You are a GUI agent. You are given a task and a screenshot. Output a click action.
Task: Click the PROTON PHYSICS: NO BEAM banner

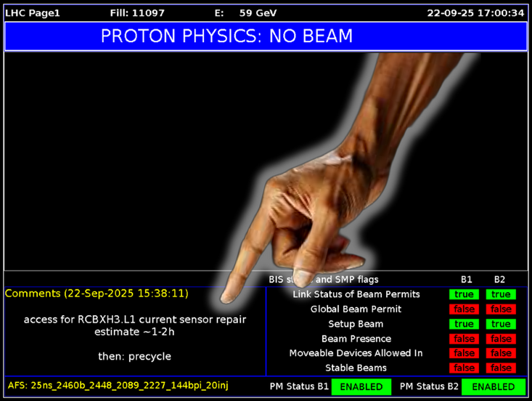pyautogui.click(x=266, y=36)
